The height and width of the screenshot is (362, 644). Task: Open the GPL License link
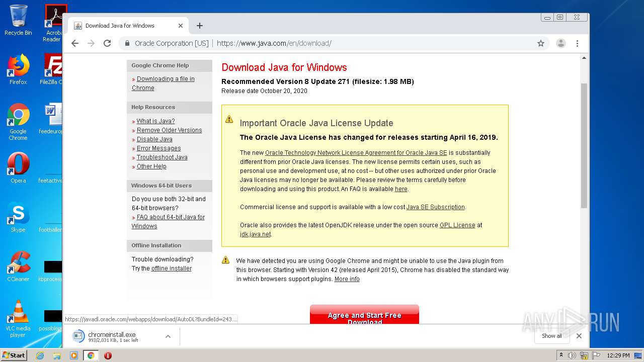pos(457,225)
